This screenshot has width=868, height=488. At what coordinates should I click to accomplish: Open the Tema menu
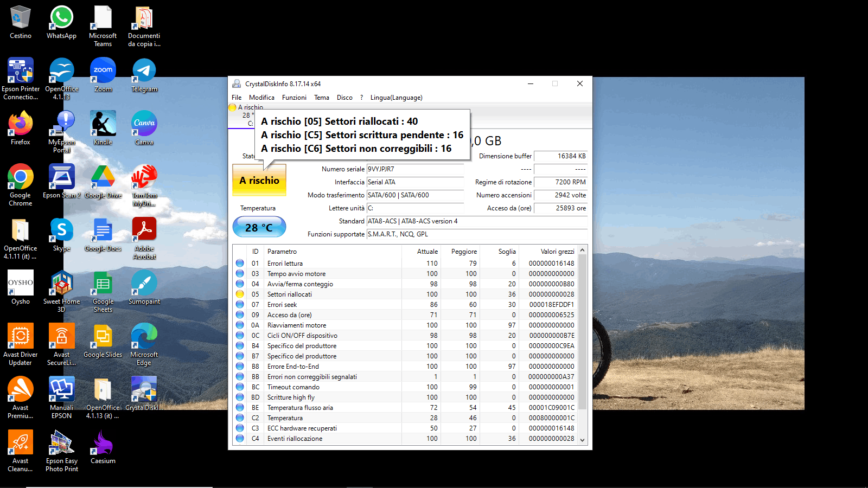tap(322, 98)
